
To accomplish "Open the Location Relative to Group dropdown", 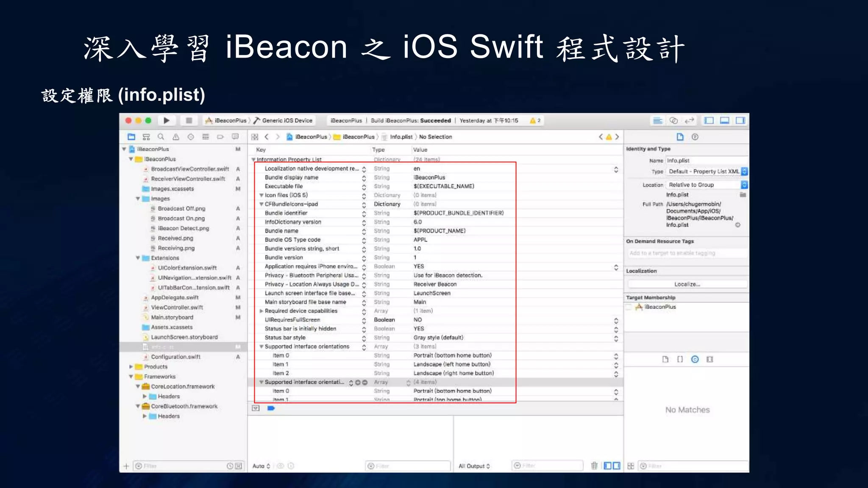I will pos(707,185).
